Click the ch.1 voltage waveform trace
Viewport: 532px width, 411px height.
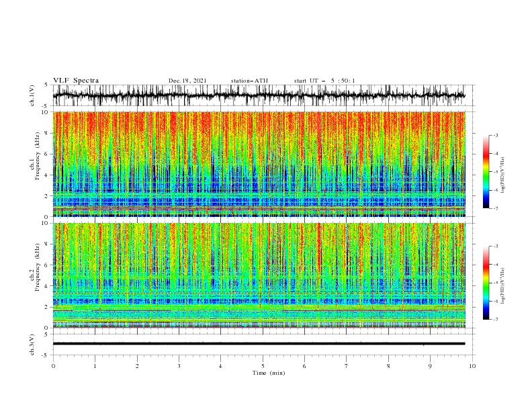click(259, 95)
